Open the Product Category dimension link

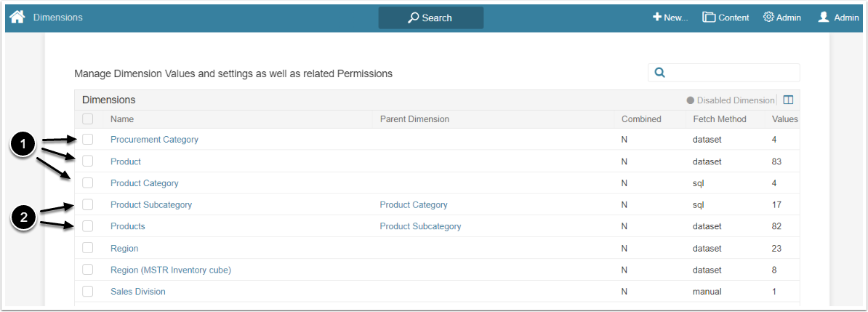144,183
